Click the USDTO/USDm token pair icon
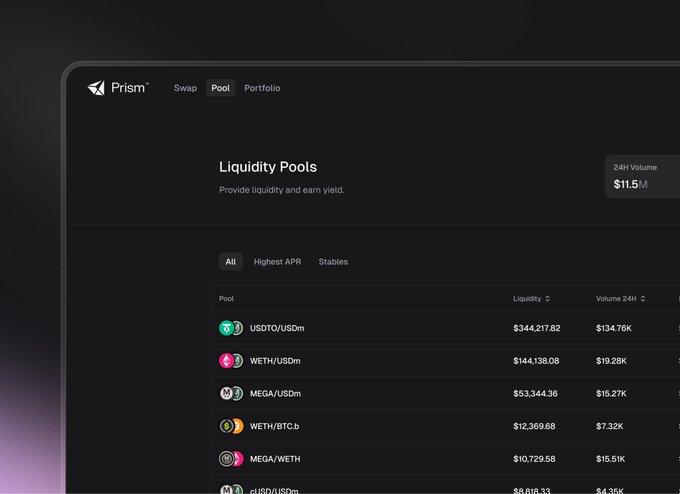Screen dimensions: 680x494 (x=231, y=328)
